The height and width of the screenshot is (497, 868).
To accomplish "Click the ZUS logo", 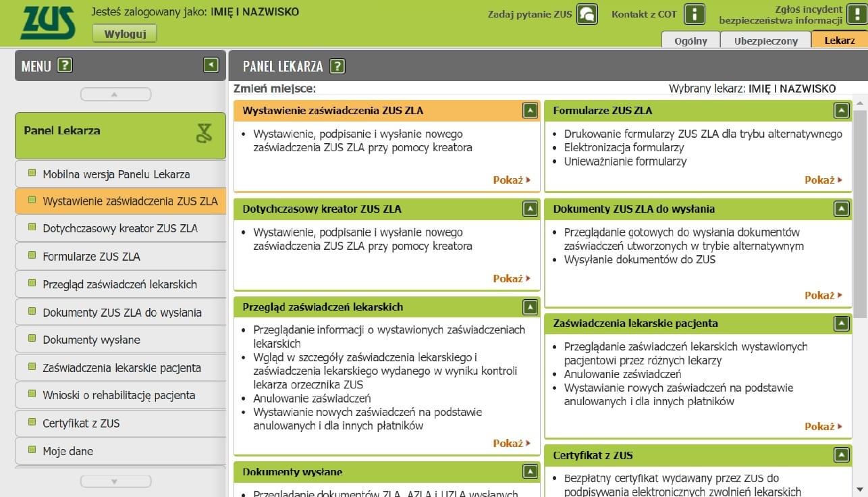I will (x=48, y=23).
